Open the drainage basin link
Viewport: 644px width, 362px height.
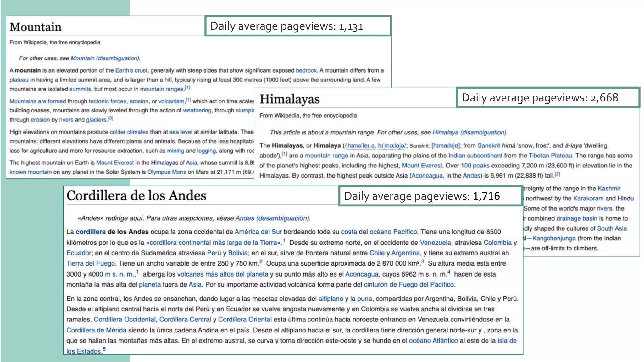(577, 218)
